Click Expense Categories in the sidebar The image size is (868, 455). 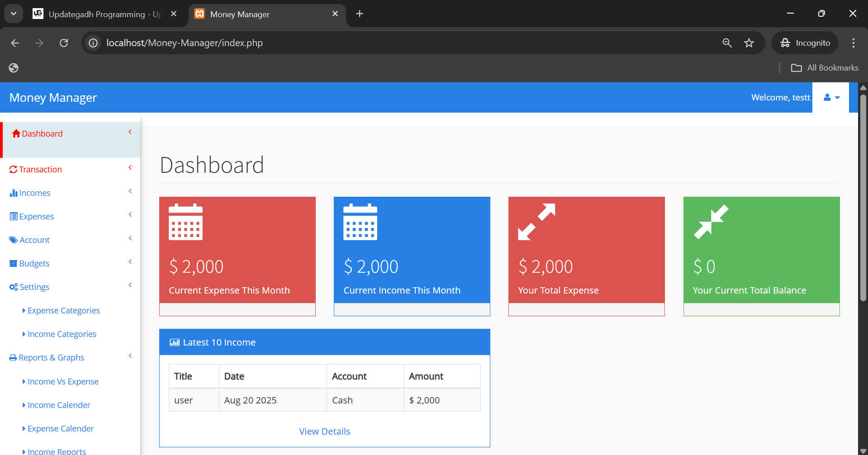(x=63, y=310)
